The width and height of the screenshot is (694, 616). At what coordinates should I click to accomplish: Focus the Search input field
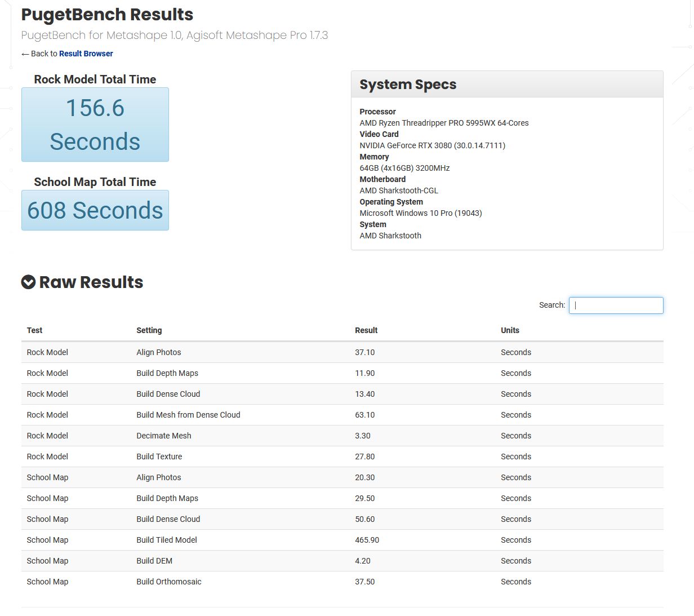(616, 305)
